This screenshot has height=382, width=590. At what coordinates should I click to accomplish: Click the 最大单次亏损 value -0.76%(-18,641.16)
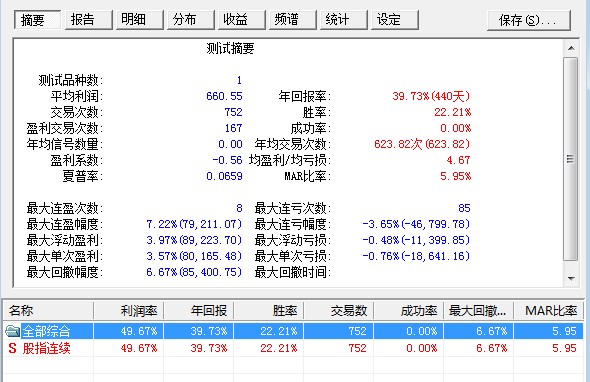click(x=416, y=256)
